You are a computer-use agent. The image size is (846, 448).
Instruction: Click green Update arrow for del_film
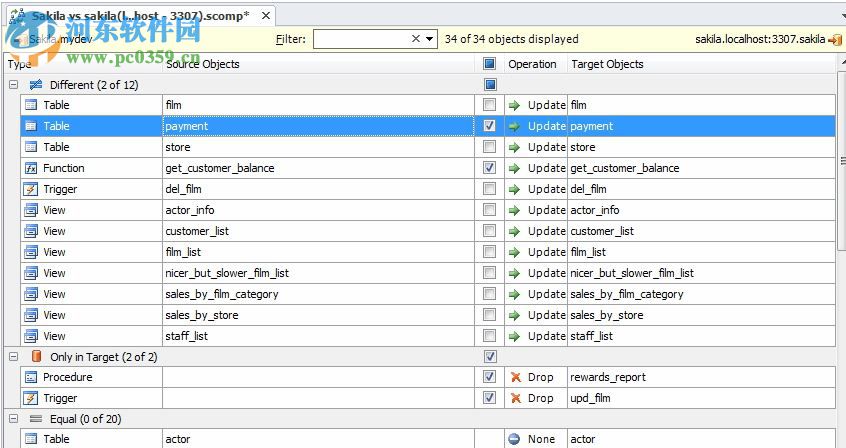(514, 189)
